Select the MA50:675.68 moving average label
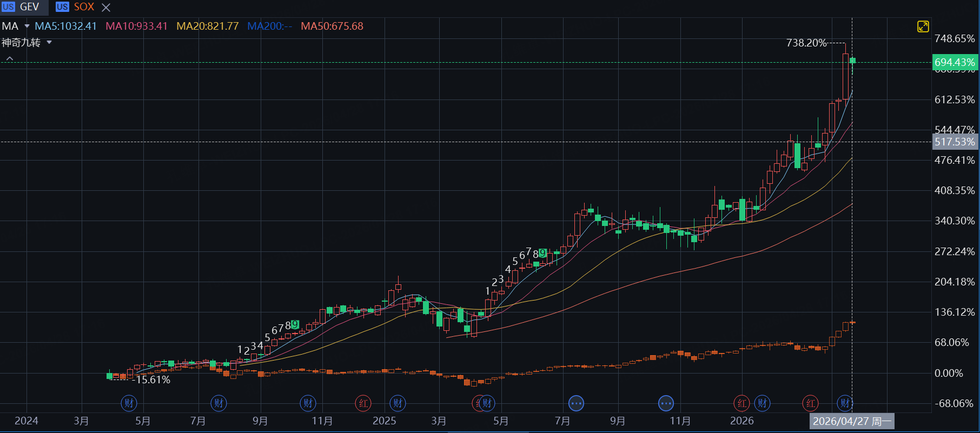The image size is (980, 433). coord(332,26)
